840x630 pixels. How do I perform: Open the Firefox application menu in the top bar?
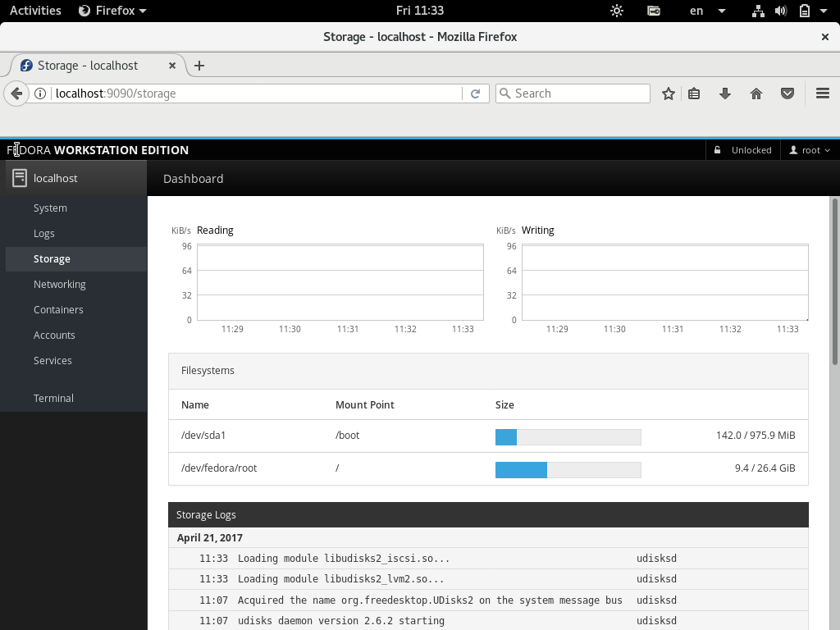[112, 11]
